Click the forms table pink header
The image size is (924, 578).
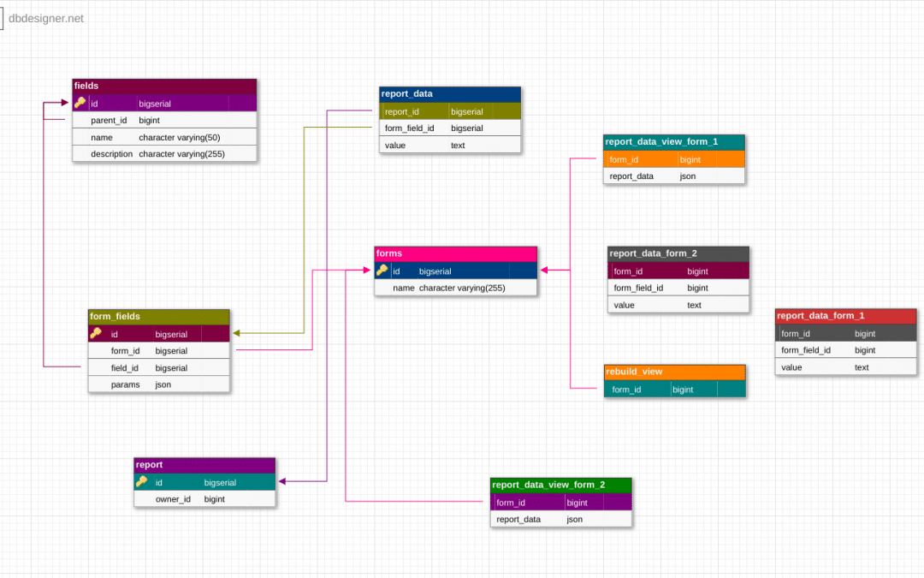[x=455, y=253]
